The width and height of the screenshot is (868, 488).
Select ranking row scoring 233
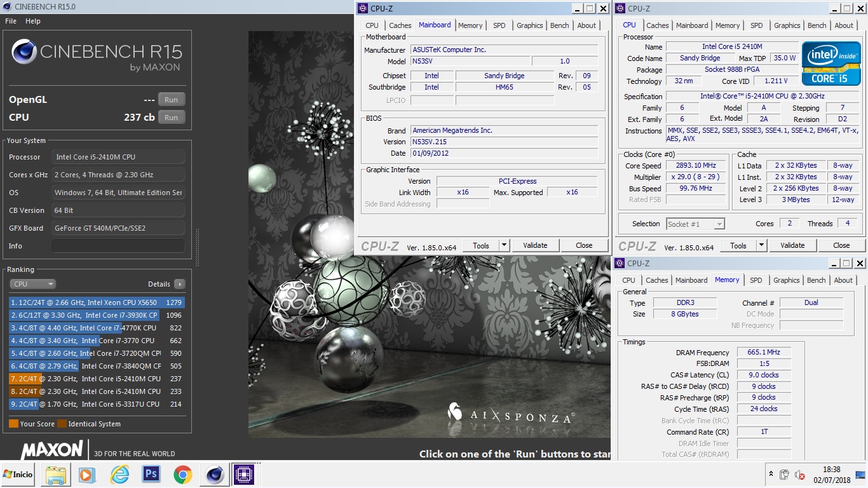pos(97,391)
